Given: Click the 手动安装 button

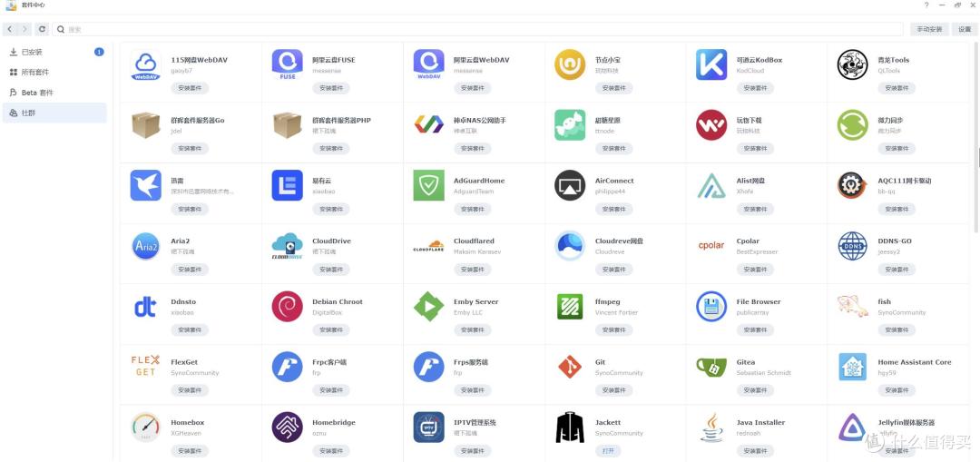Looking at the screenshot, I should 929,29.
